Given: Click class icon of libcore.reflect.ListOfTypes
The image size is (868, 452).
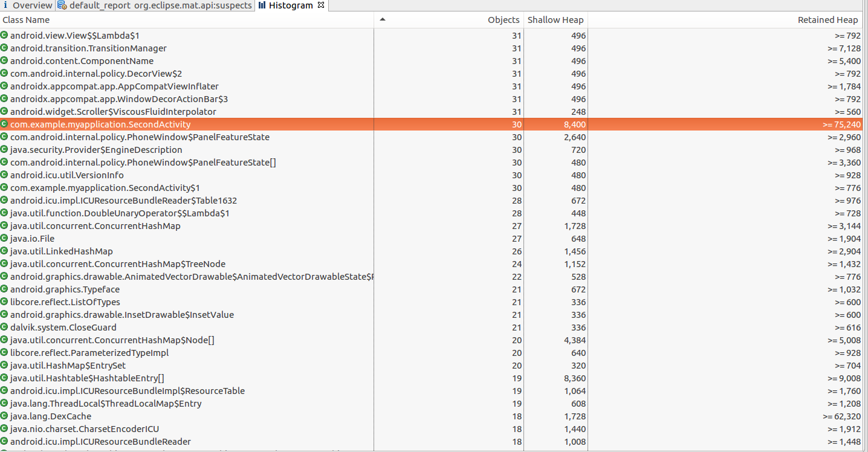Looking at the screenshot, I should [x=4, y=302].
